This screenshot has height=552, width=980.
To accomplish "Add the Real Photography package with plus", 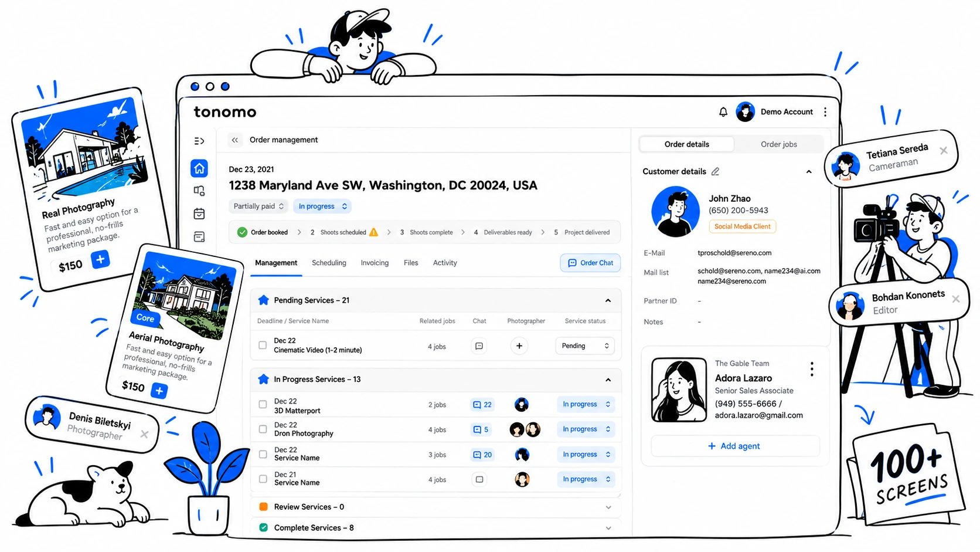I will [100, 259].
